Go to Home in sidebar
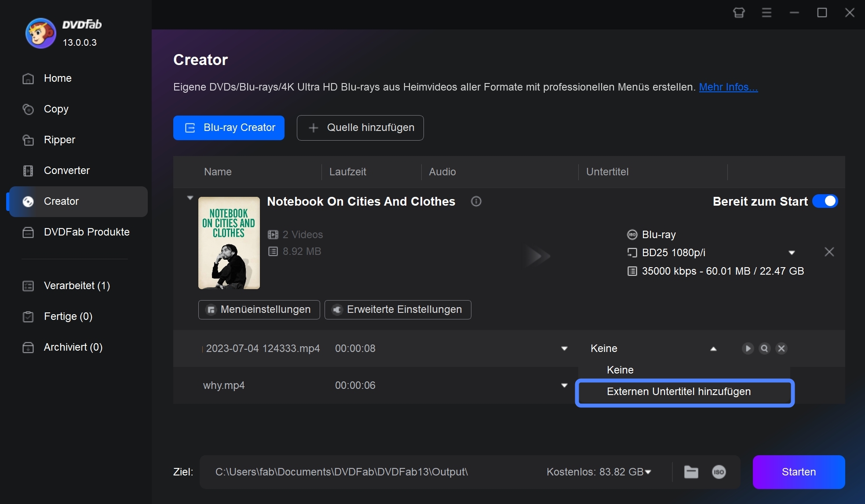This screenshot has width=865, height=504. tap(78, 78)
